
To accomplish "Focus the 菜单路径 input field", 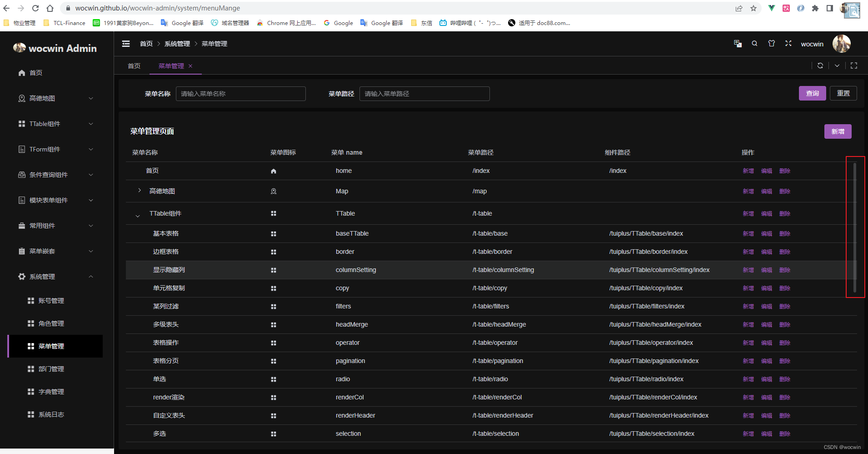I will 424,94.
